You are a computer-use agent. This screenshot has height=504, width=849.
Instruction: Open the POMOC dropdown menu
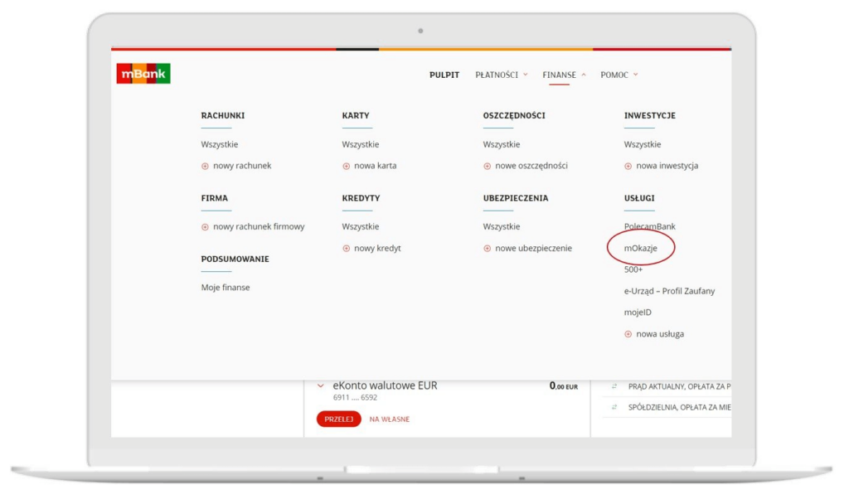619,75
